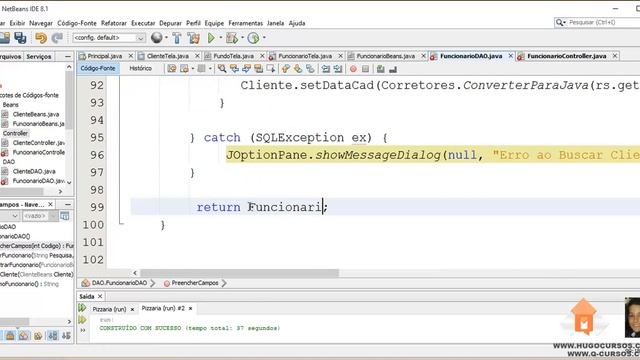Open the Run Project arrow dropdown
Screen dimensions: 640x360
221,38
